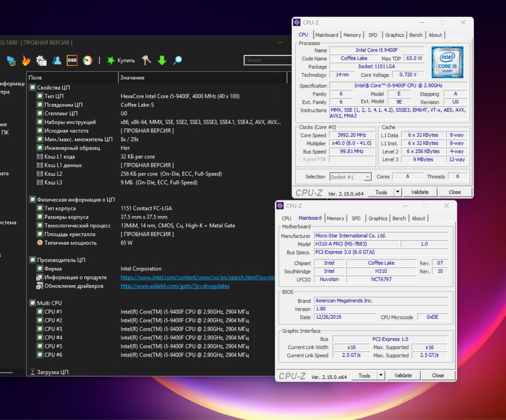The width and height of the screenshot is (506, 420).
Task: Open SPD tab in the CPU-Z Motherboard window
Action: point(356,218)
